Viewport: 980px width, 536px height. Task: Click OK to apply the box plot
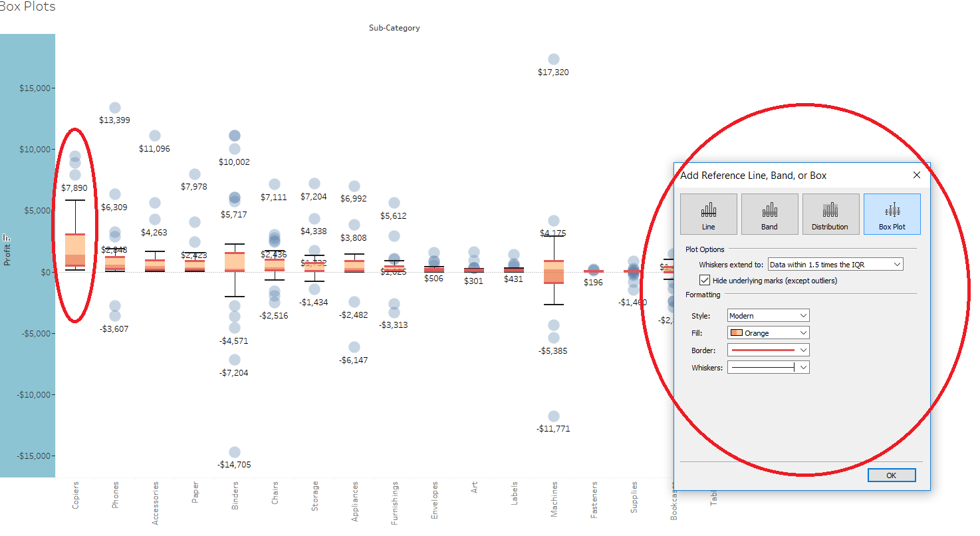pos(891,475)
